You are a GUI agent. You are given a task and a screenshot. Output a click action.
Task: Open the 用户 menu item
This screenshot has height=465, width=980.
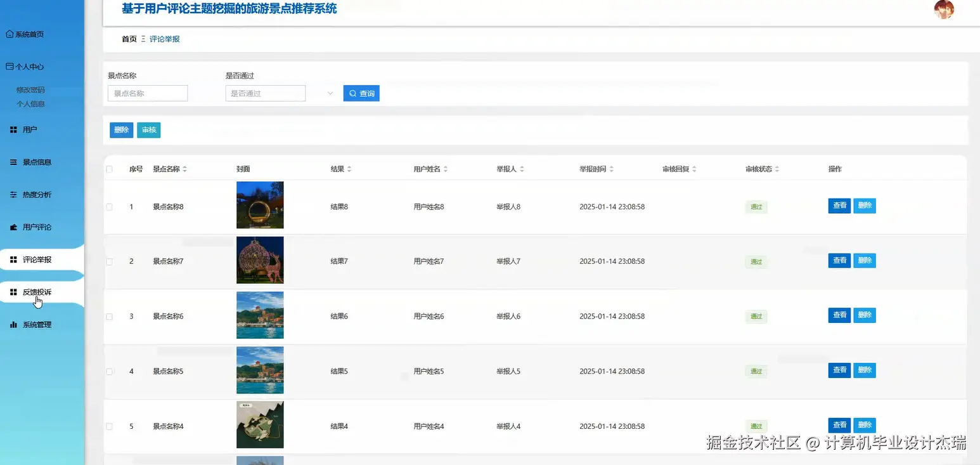click(x=30, y=129)
